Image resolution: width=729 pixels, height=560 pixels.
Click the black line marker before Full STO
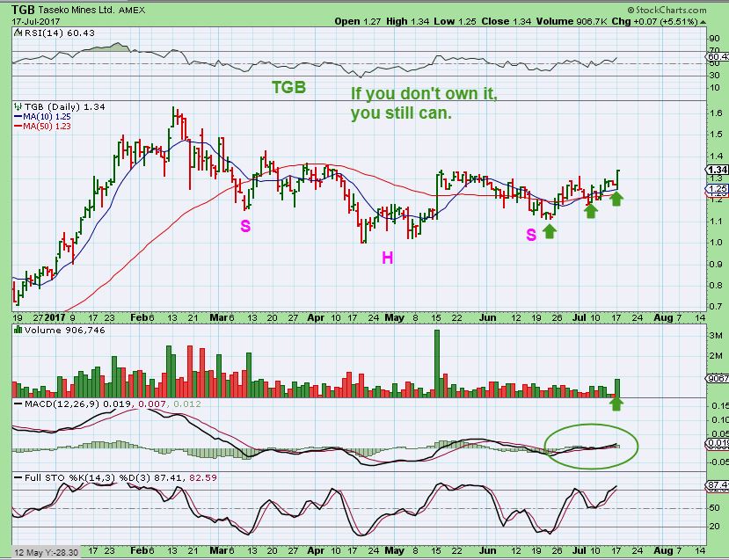pyautogui.click(x=18, y=477)
